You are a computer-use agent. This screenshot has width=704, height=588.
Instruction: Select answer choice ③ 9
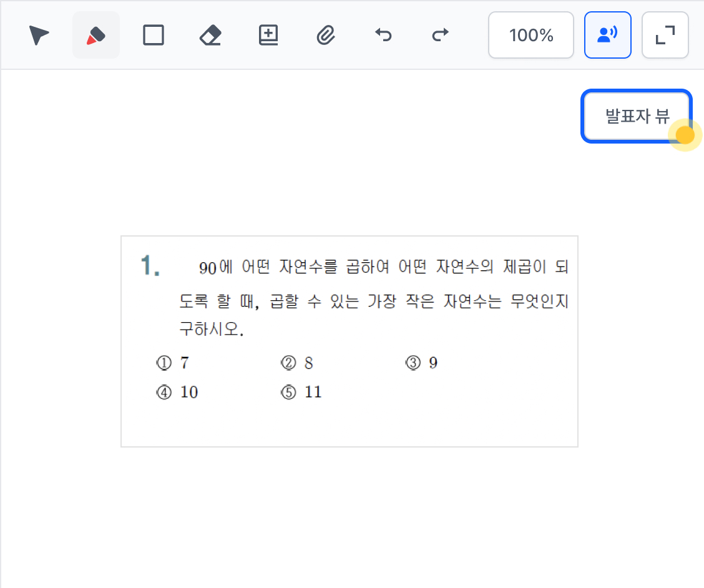(422, 363)
